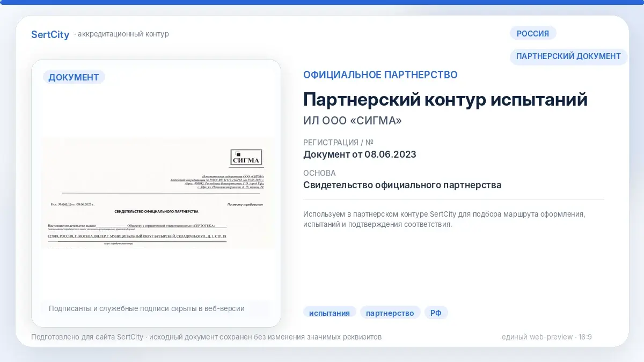Select the ПАРТНЕРСКИЙ ДОКУМЕНТ badge
Viewport: 644px width, 362px height.
coord(569,56)
